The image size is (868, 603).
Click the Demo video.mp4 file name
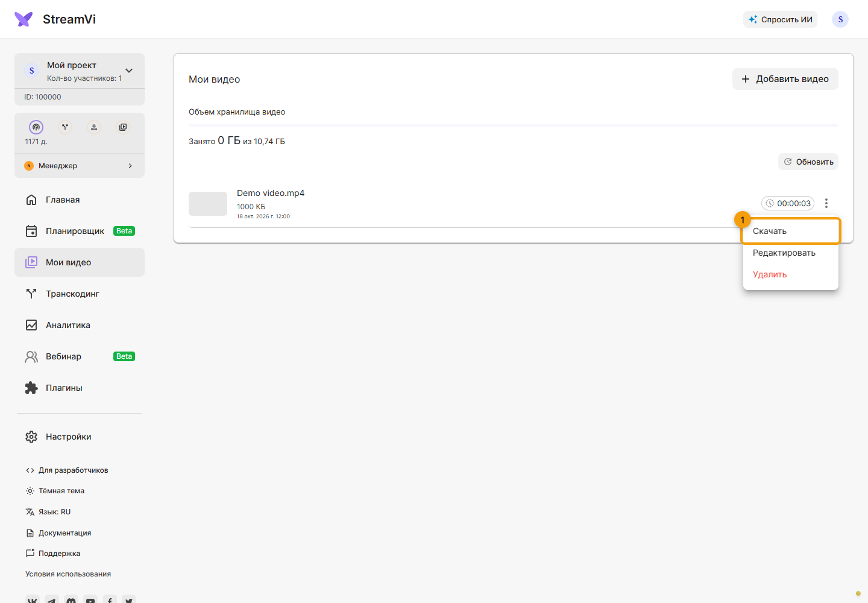coord(271,193)
